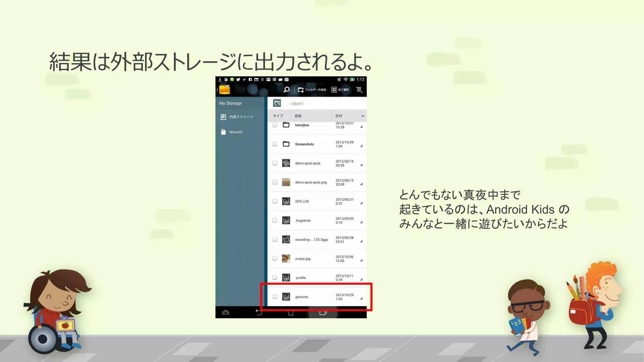Viewport: 644px width, 362px height.
Task: Tap the GPS.LOG file icon
Action: coord(286,201)
